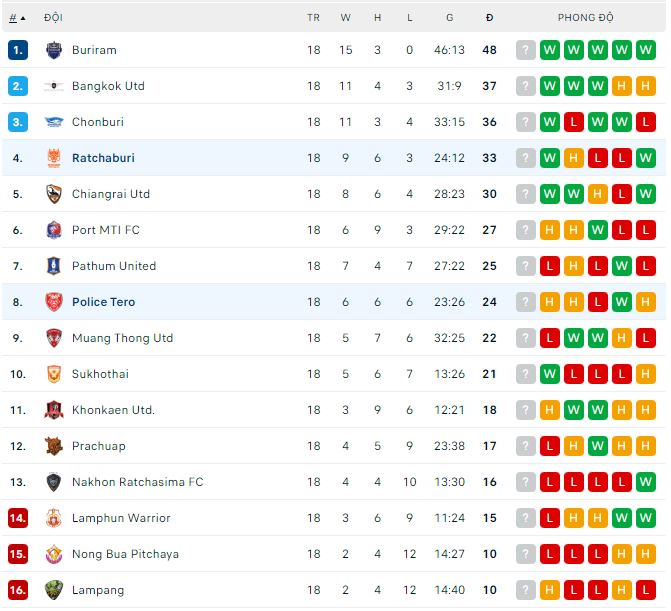Click the Lampang team crest
The height and width of the screenshot is (611, 671).
click(x=54, y=590)
